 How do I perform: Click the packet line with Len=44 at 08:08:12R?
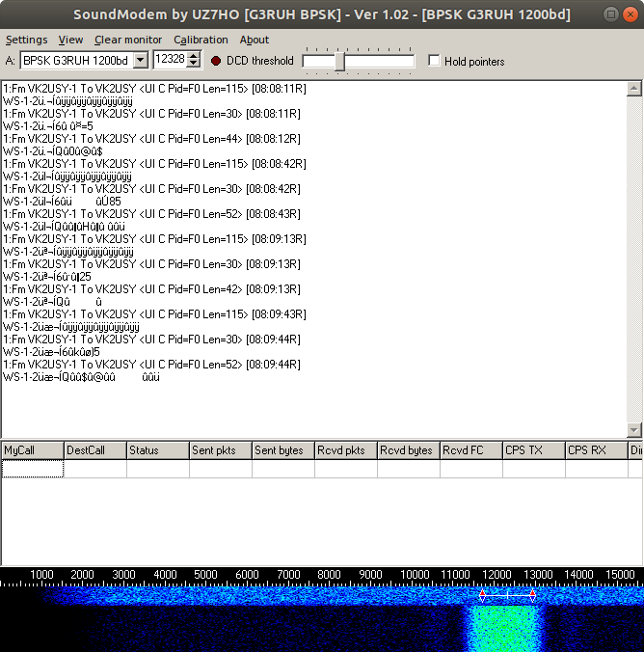(x=151, y=139)
